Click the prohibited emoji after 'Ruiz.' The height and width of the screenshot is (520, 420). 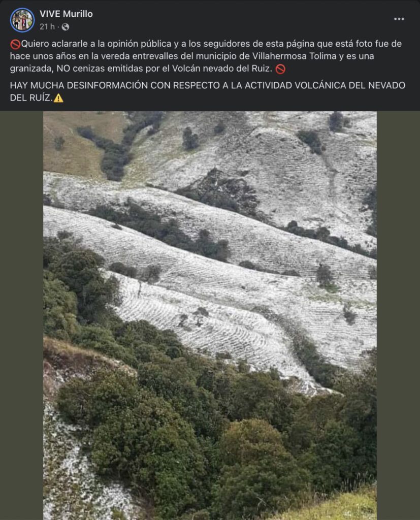[x=280, y=69]
